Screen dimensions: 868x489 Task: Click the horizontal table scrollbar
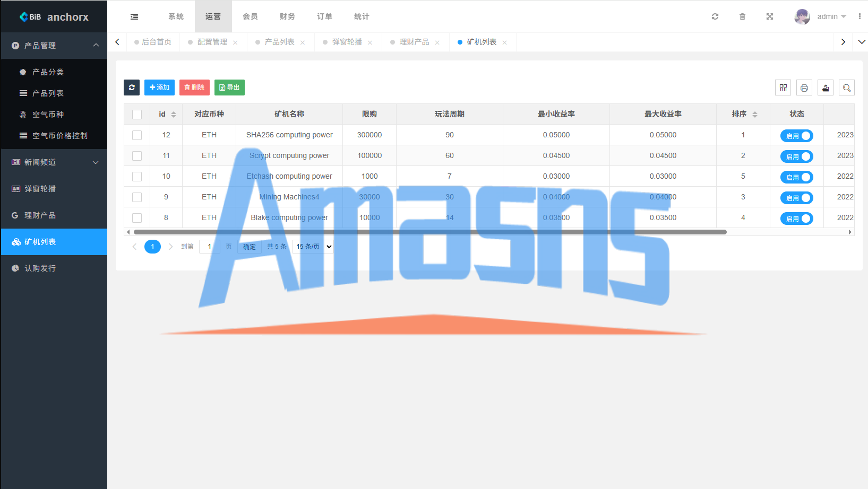[x=430, y=232]
